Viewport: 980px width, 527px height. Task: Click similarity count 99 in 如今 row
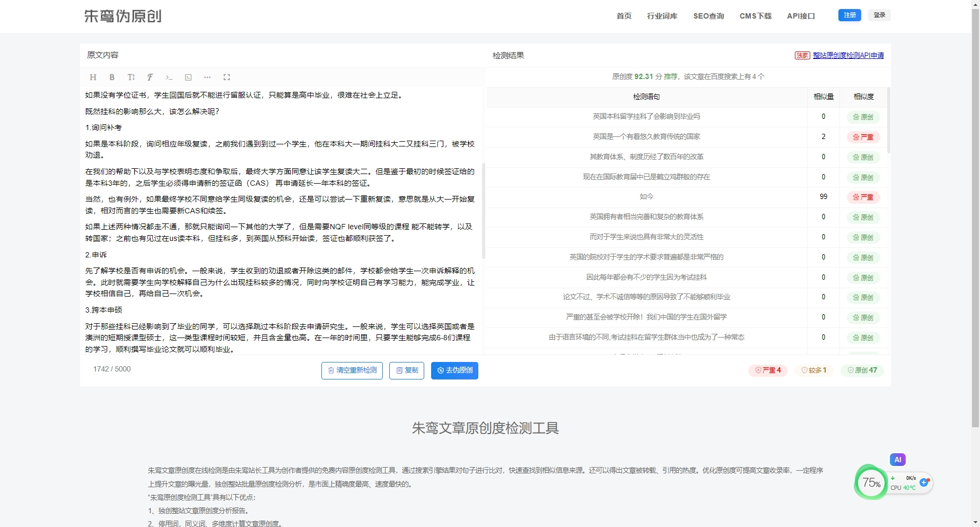tap(823, 196)
